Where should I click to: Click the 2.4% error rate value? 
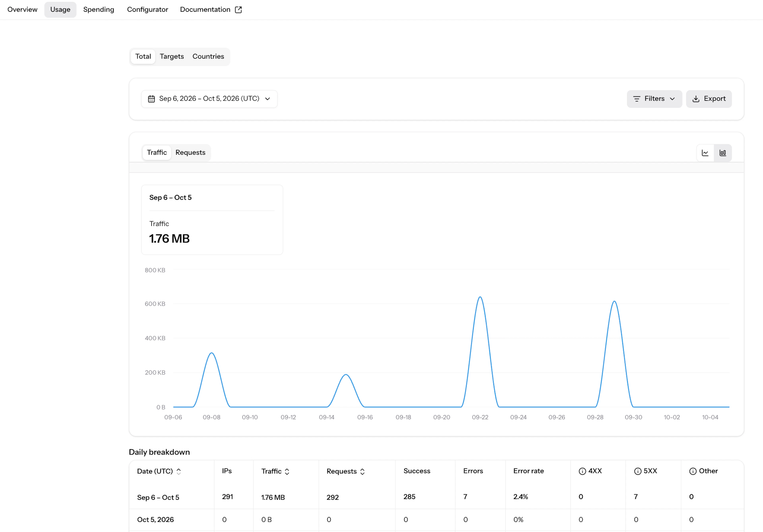point(521,497)
